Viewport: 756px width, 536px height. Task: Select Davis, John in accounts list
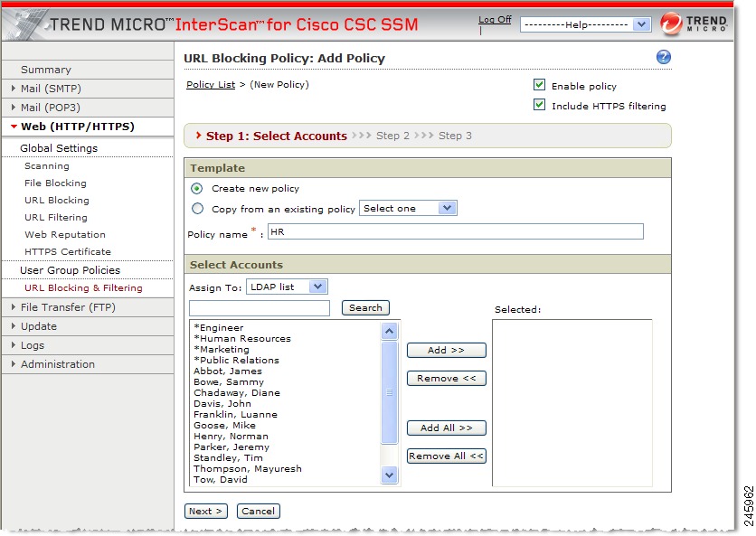click(222, 403)
